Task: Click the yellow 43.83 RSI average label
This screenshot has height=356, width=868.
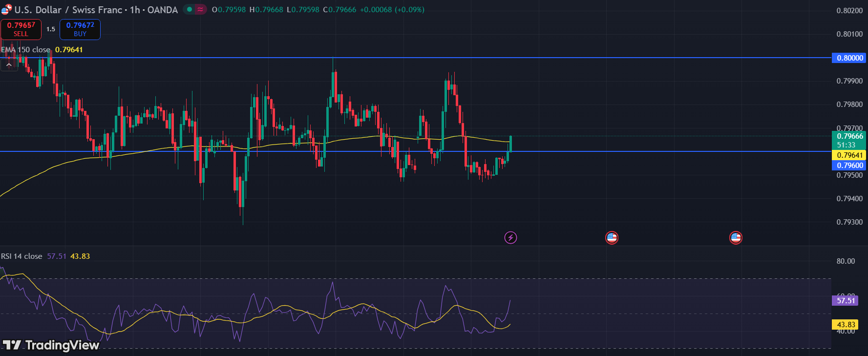Action: click(x=846, y=325)
